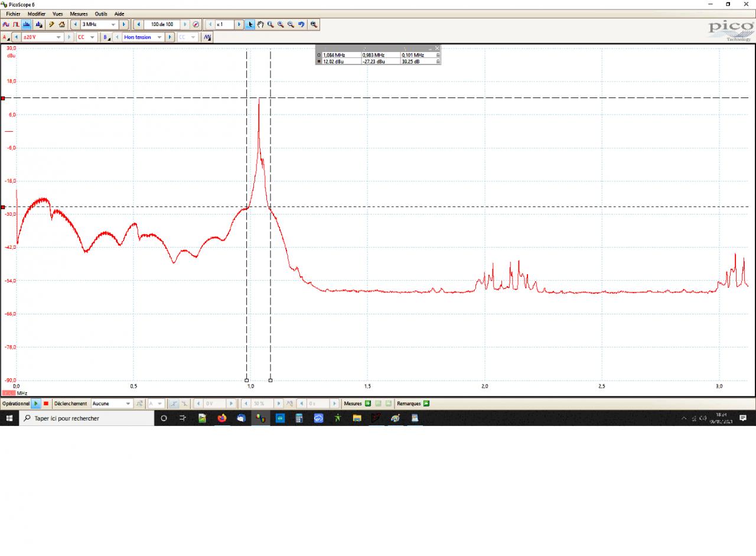Open the Outils menu

101,14
